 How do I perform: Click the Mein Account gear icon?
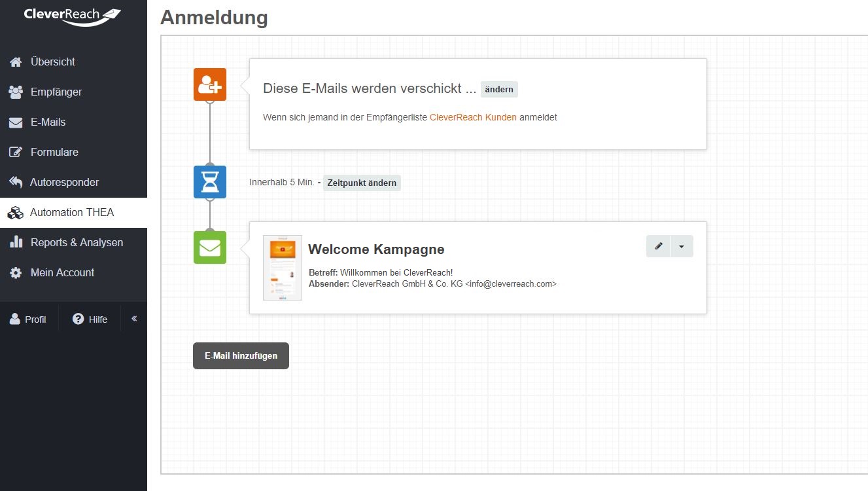(16, 272)
